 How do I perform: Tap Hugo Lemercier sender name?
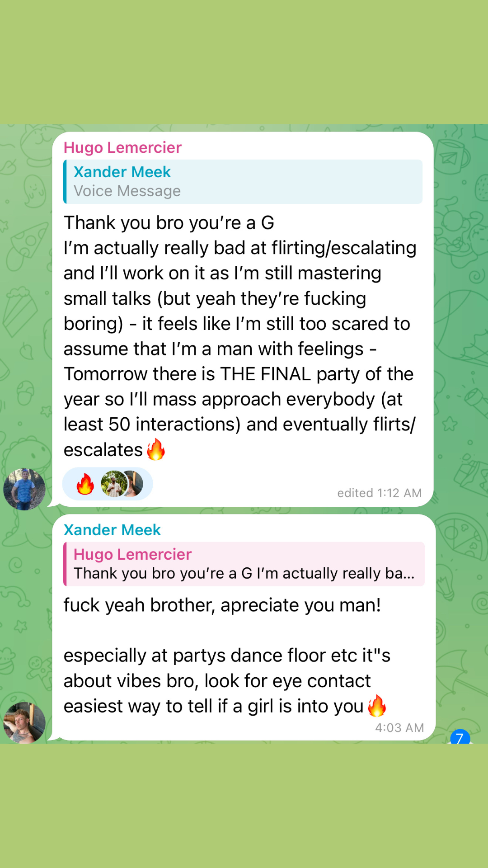click(x=122, y=147)
